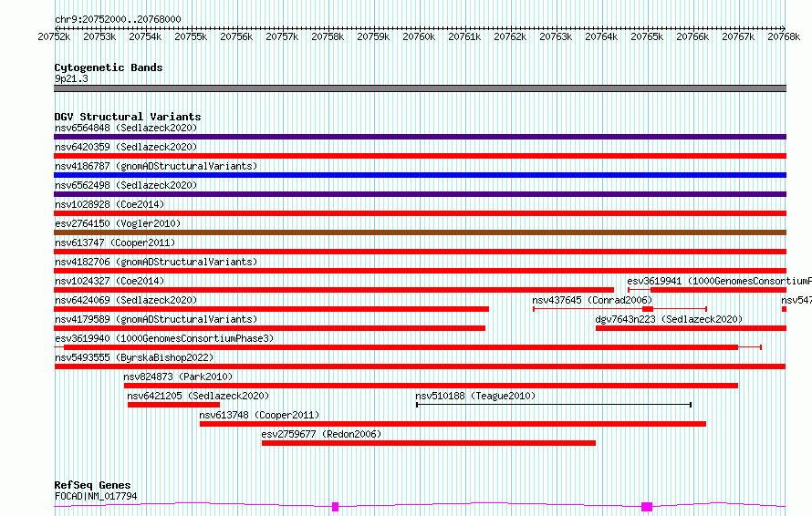Viewport: 812px width, 516px height.
Task: Click the nsv510188 (Teague2010) label
Action: (x=475, y=396)
